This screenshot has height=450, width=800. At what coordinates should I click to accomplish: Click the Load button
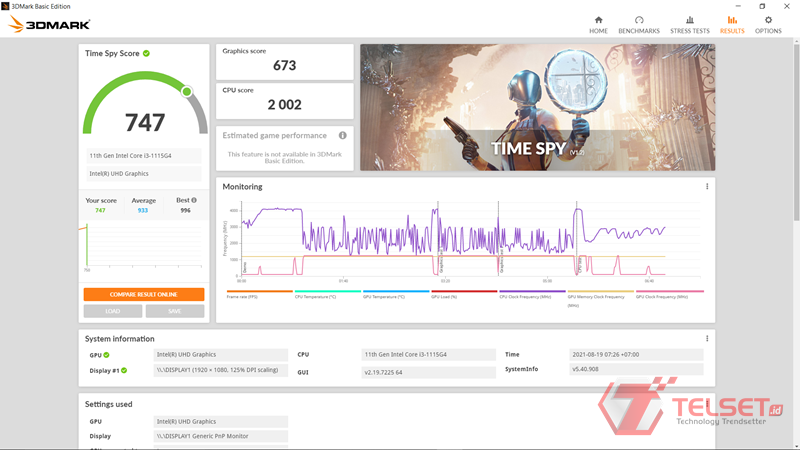point(113,311)
